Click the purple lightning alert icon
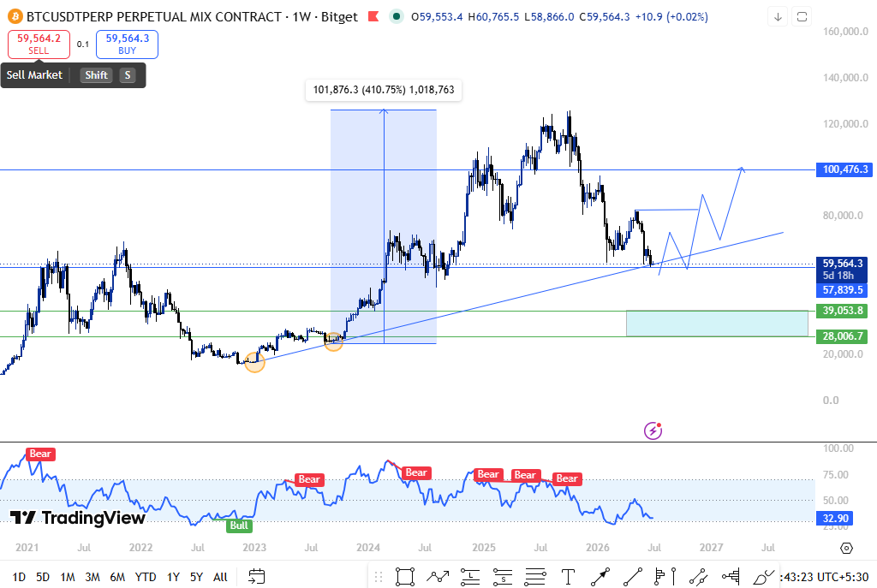This screenshot has height=588, width=877. click(x=653, y=431)
